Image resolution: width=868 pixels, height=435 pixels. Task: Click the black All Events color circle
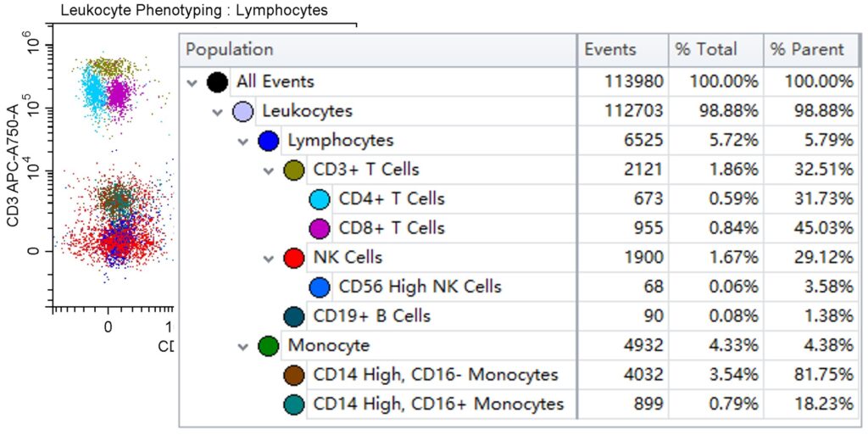(x=218, y=82)
